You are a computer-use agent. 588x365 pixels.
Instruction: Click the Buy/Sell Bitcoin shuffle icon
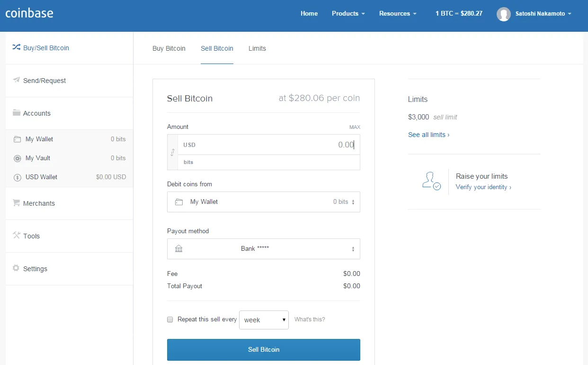pos(16,47)
